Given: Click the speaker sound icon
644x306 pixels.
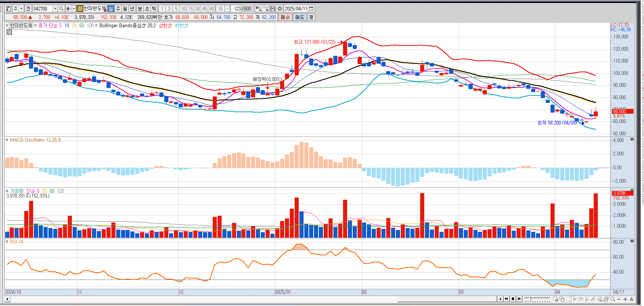Looking at the screenshot, I should point(69,9).
